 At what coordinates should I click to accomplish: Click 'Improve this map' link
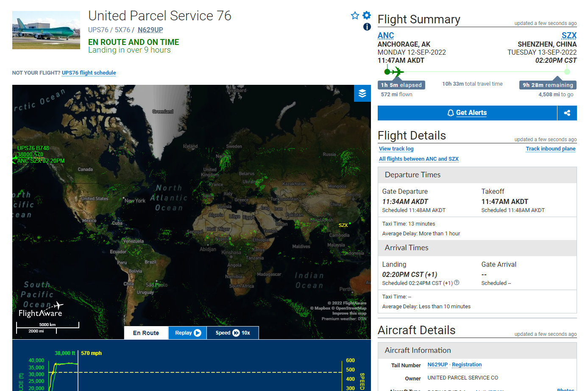[x=349, y=313]
